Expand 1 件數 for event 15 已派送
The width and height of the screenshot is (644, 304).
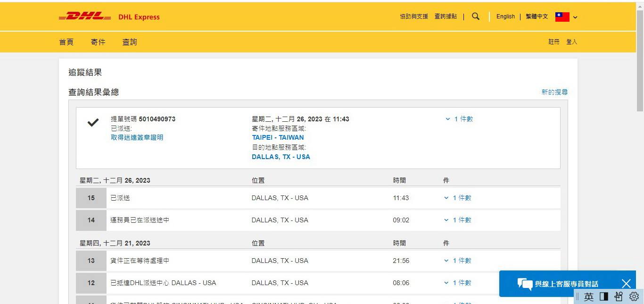[x=458, y=198]
